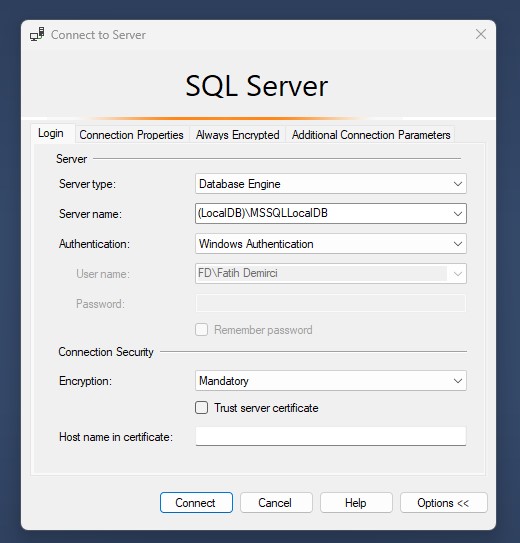Click the Password field
Screen dimensions: 520x543
click(331, 303)
